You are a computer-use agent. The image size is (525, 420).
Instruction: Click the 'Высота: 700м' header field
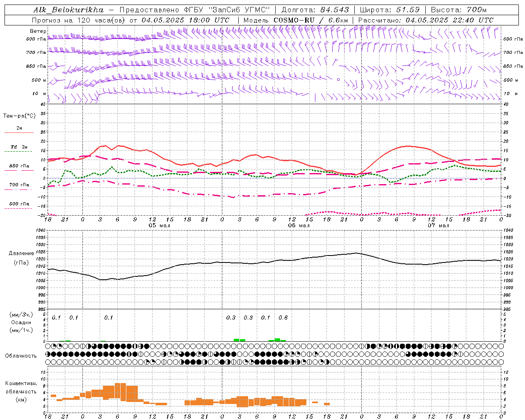click(459, 10)
